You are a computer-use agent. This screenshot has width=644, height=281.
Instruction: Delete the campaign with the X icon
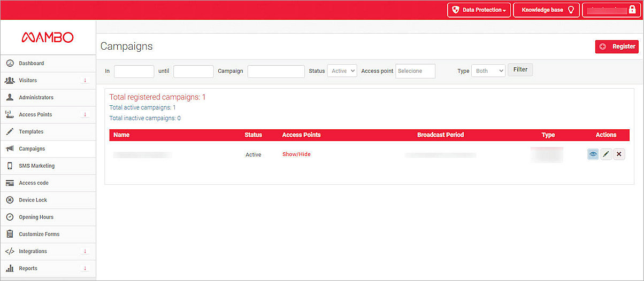pyautogui.click(x=619, y=154)
